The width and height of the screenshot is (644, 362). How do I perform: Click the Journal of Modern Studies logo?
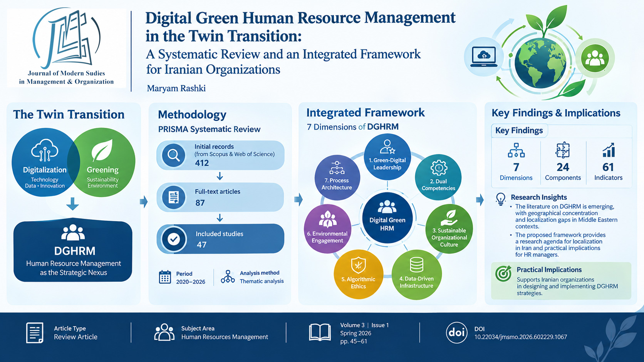click(x=67, y=48)
